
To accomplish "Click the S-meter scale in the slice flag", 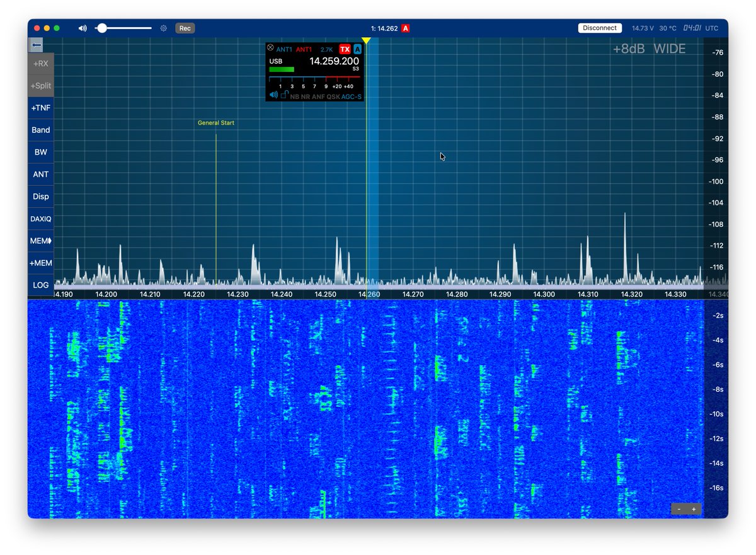I will point(315,82).
